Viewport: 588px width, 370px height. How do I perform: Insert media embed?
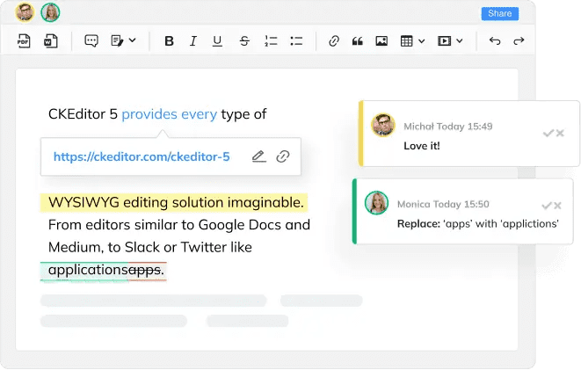[x=445, y=40]
